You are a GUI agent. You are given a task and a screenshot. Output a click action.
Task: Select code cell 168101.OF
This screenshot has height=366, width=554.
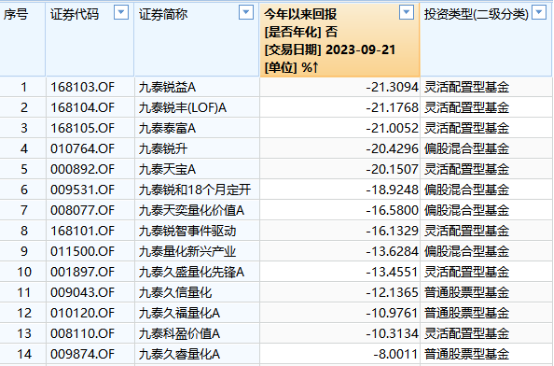[x=82, y=231]
